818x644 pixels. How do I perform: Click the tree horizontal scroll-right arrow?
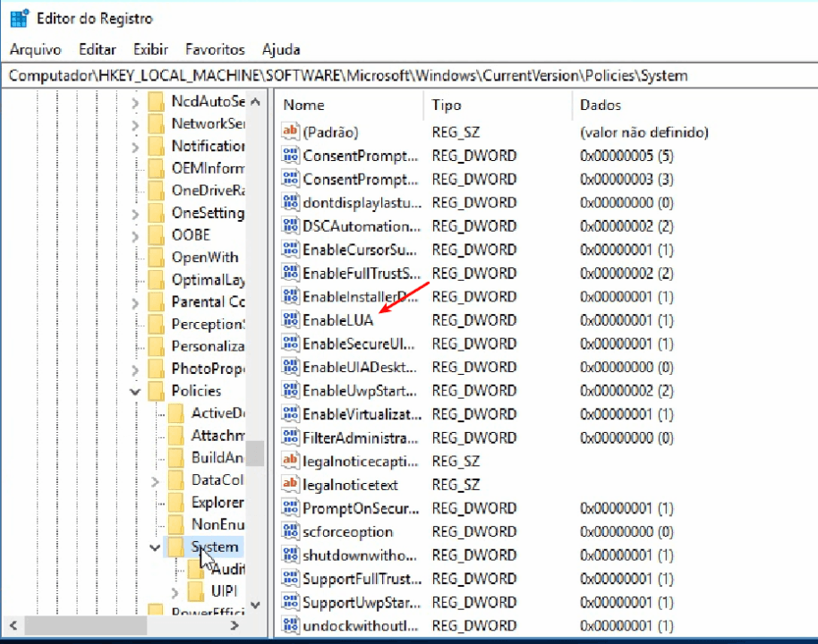[x=235, y=625]
